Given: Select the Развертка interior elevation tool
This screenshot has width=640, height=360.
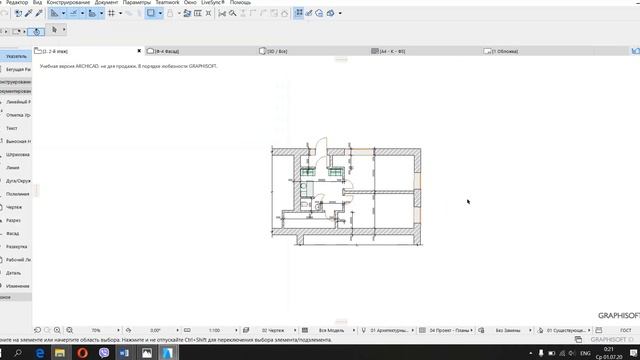Looking at the screenshot, I should [x=16, y=247].
